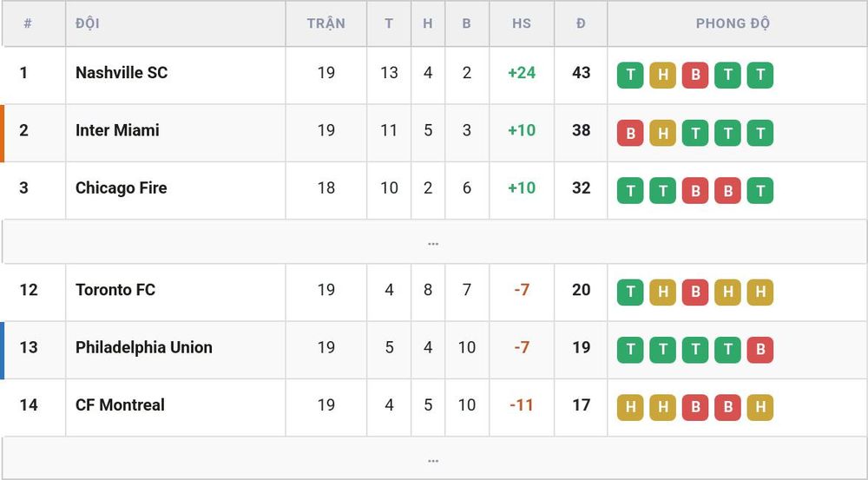Click Nashville SC's yellow H form badge

tap(662, 76)
